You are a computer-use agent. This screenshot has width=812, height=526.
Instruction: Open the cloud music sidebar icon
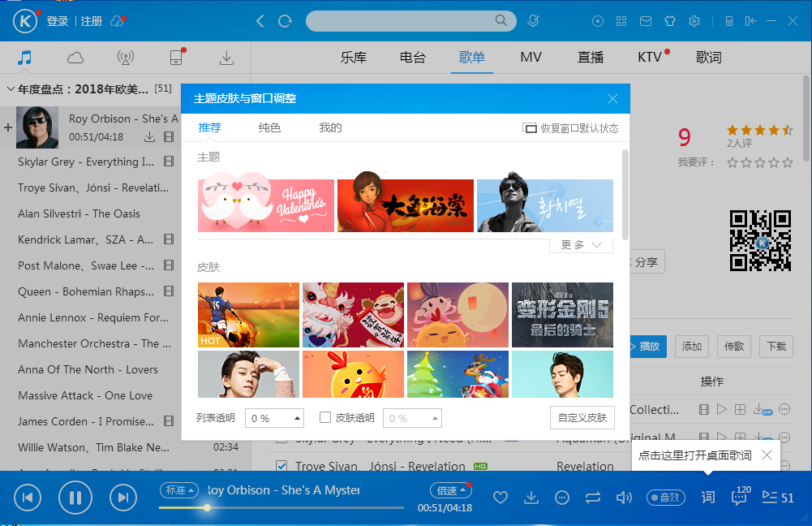pyautogui.click(x=75, y=58)
